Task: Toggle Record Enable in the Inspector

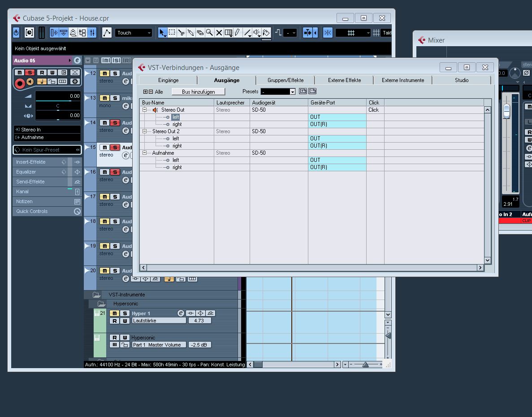Action: click(20, 83)
